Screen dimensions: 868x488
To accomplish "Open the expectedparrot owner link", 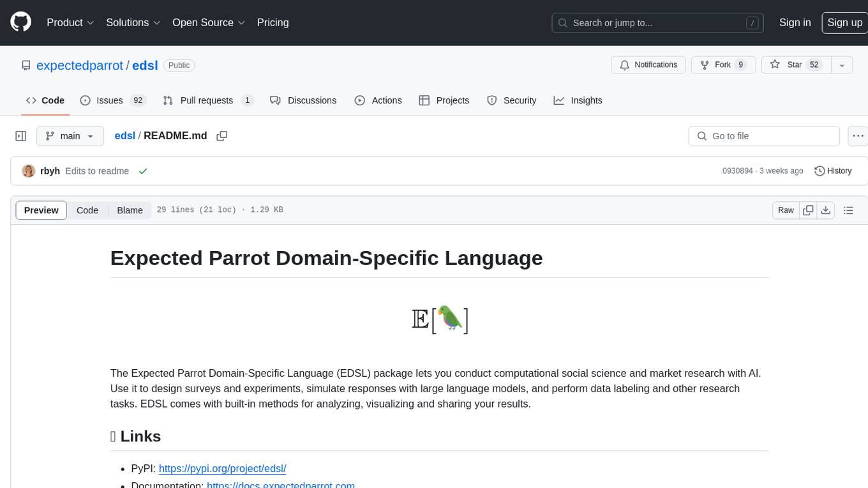I will click(80, 65).
